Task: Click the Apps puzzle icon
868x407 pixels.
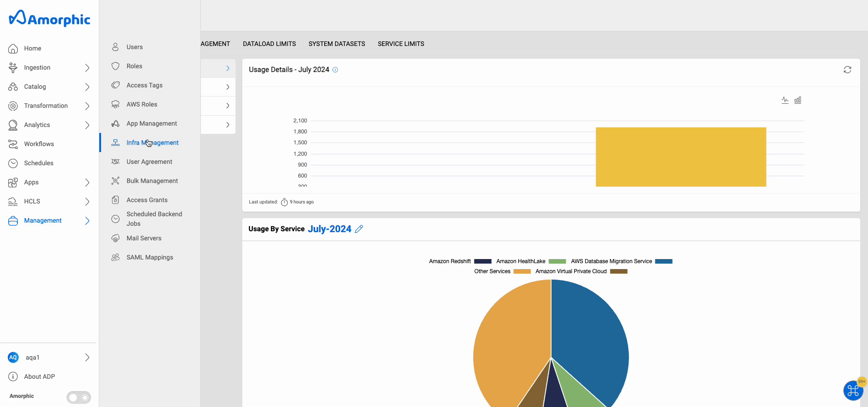Action: point(13,182)
